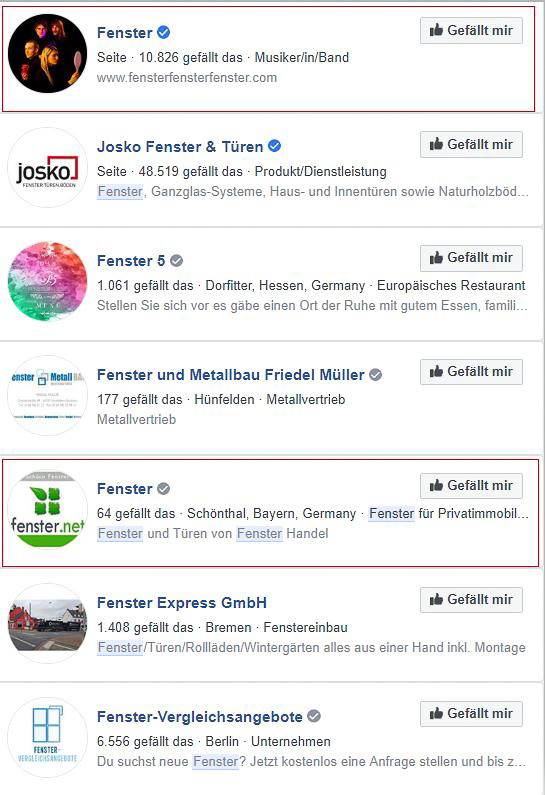The image size is (545, 795).
Task: Open Fenster Express GmbH street photo thumbnail
Action: pos(47,624)
